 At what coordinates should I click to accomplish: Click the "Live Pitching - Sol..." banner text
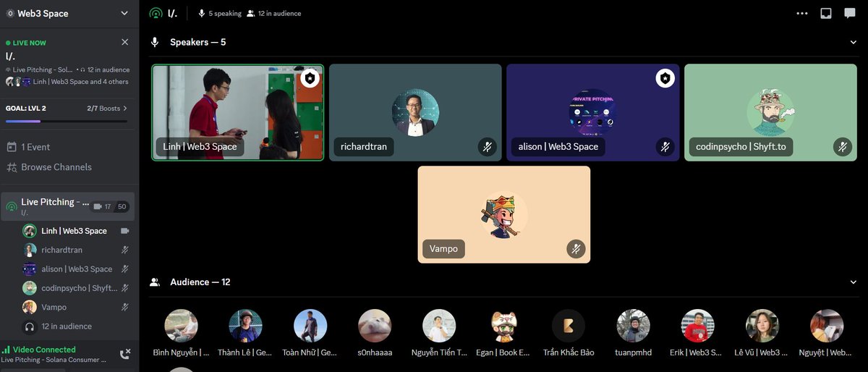coord(43,70)
